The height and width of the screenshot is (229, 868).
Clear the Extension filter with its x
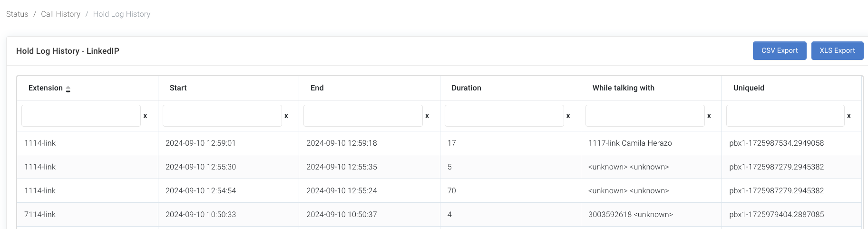pyautogui.click(x=145, y=116)
